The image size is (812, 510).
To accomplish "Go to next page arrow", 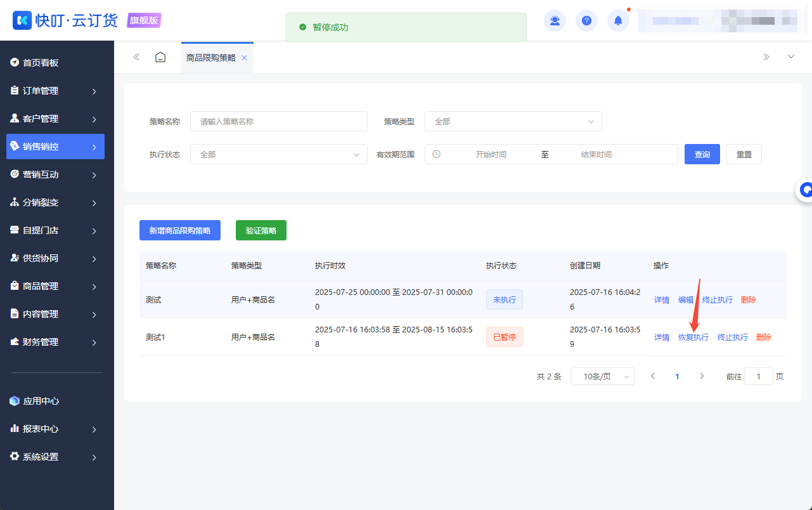I will pyautogui.click(x=702, y=376).
